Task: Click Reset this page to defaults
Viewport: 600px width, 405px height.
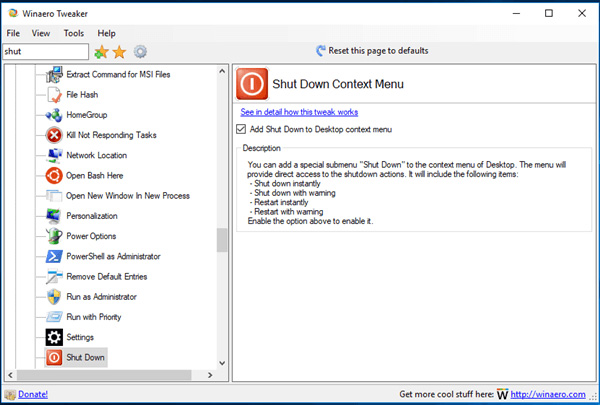Action: pyautogui.click(x=372, y=50)
